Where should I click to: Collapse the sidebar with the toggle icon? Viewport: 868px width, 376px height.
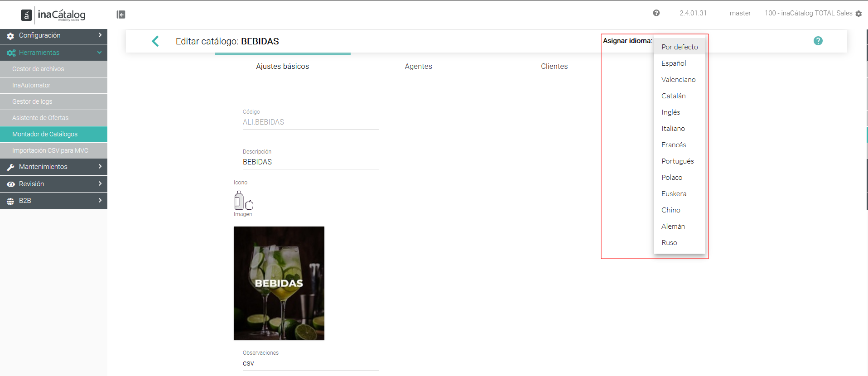(x=121, y=14)
